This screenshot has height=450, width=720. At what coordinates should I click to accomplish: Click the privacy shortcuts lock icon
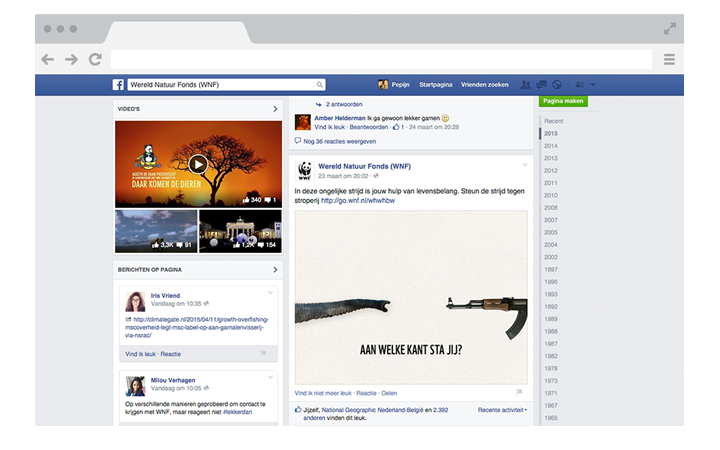point(580,84)
